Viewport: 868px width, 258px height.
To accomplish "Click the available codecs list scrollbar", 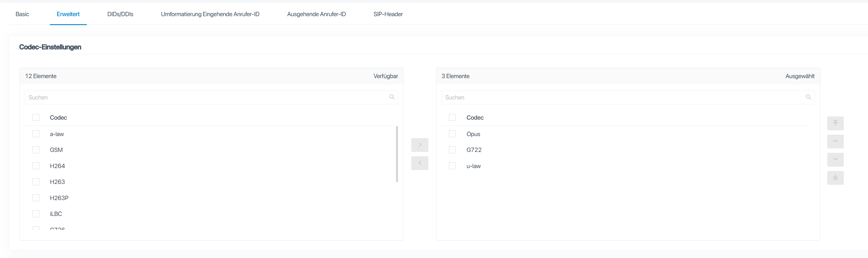I will pos(397,154).
